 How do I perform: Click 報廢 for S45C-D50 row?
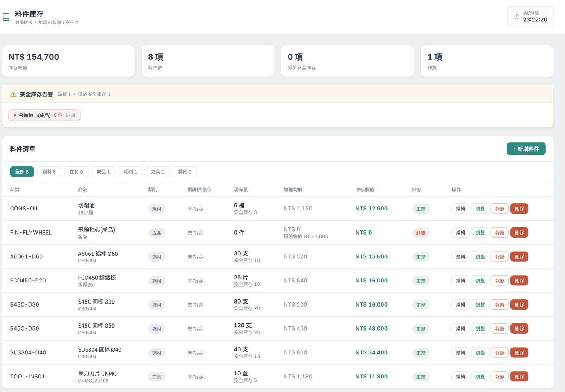pyautogui.click(x=499, y=329)
